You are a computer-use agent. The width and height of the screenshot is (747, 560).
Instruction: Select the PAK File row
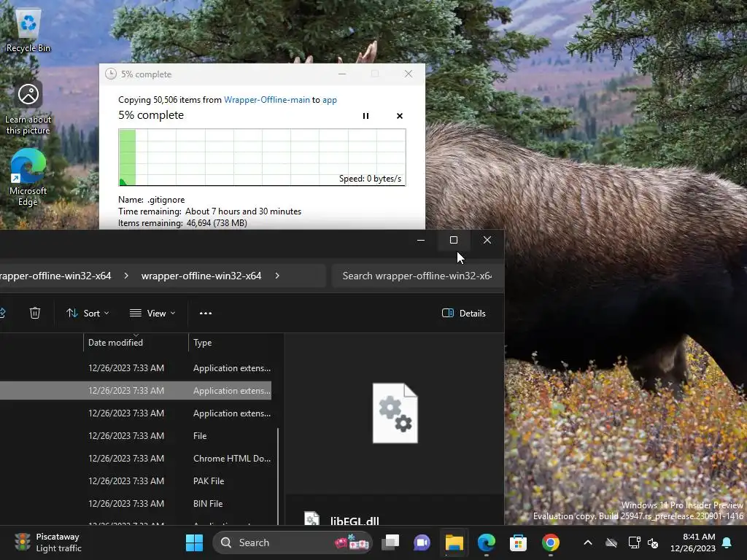coord(136,481)
